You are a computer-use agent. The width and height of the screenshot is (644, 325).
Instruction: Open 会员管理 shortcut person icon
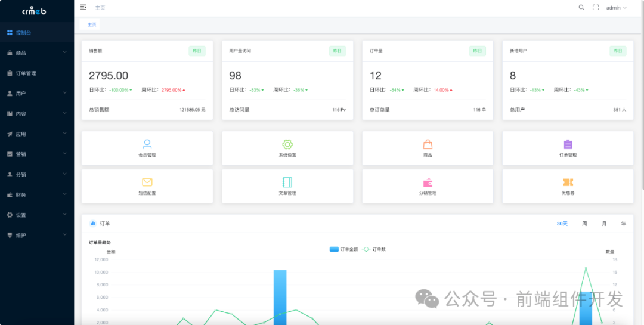coord(147,144)
